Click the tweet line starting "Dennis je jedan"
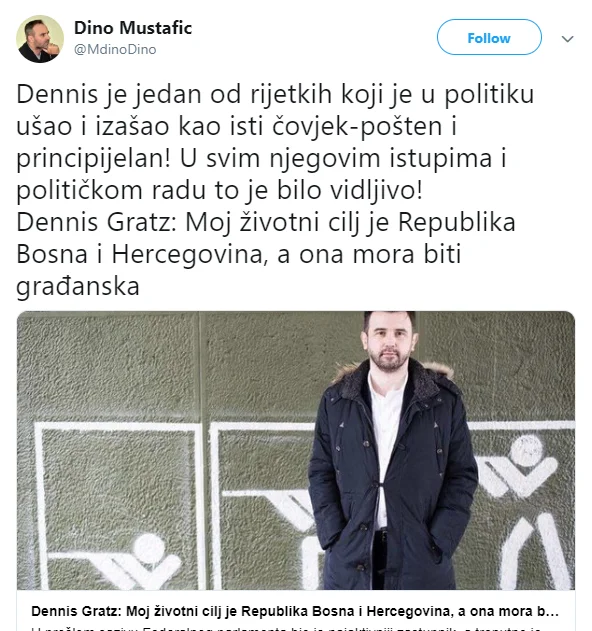This screenshot has width=592, height=631. pos(275,95)
